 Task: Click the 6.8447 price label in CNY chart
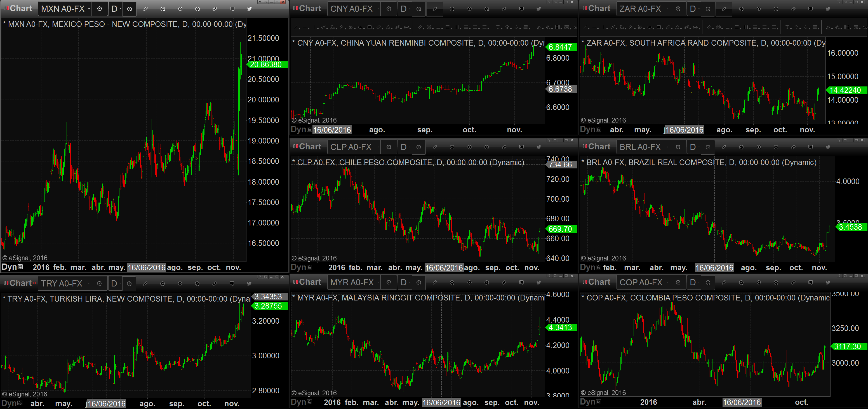(x=561, y=47)
